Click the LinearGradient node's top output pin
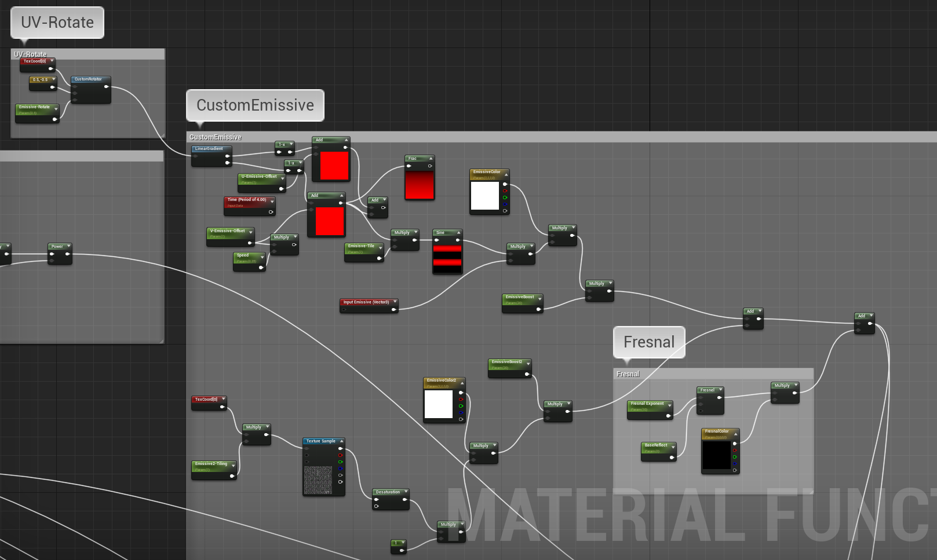This screenshot has width=937, height=560. coord(227,156)
